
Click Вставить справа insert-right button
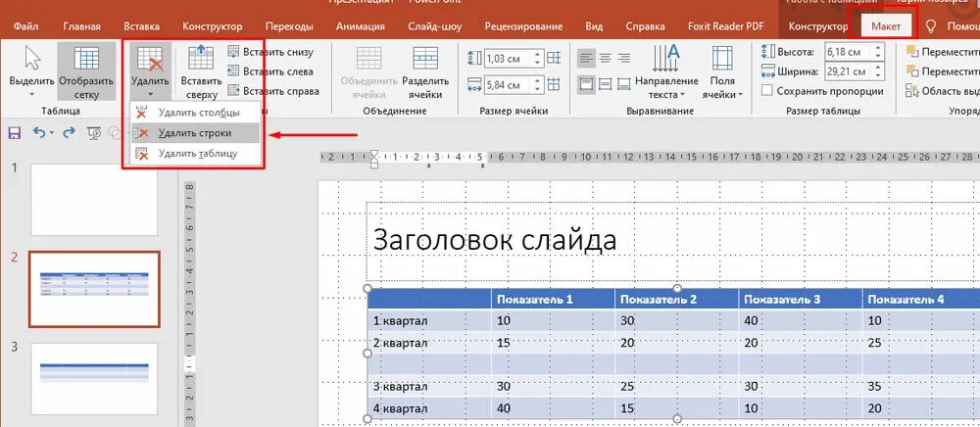pyautogui.click(x=273, y=91)
